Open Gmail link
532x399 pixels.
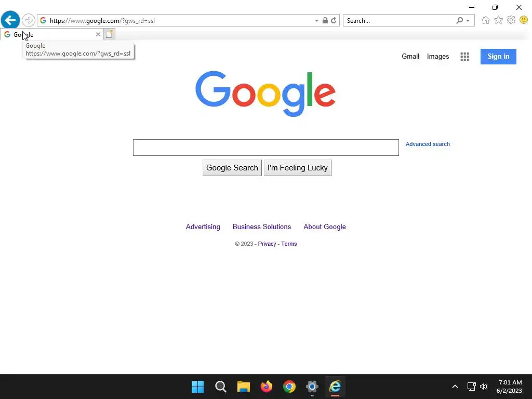410,56
